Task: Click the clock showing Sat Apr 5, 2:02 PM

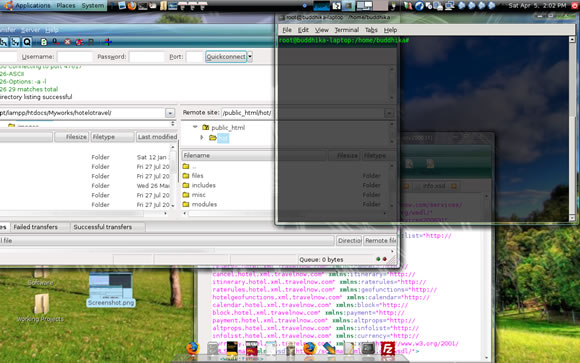Action: click(537, 6)
